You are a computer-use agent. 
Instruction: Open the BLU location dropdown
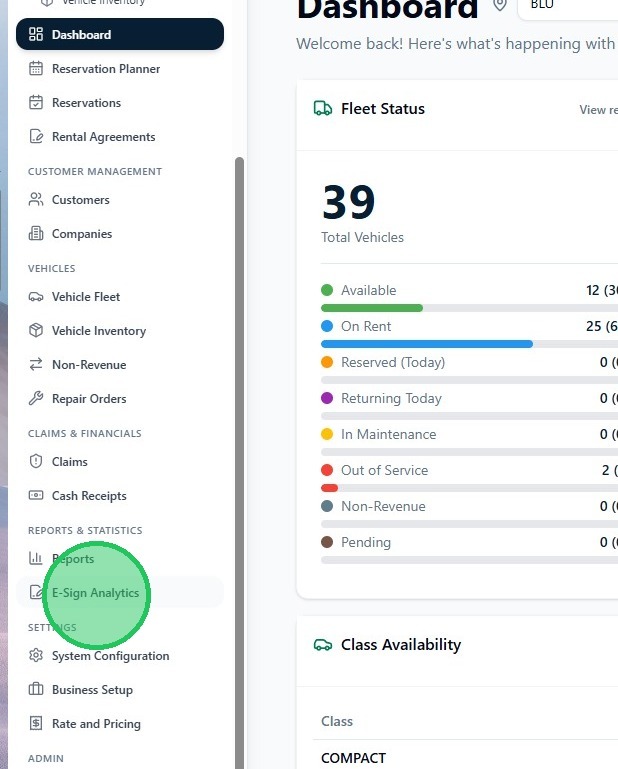point(568,6)
